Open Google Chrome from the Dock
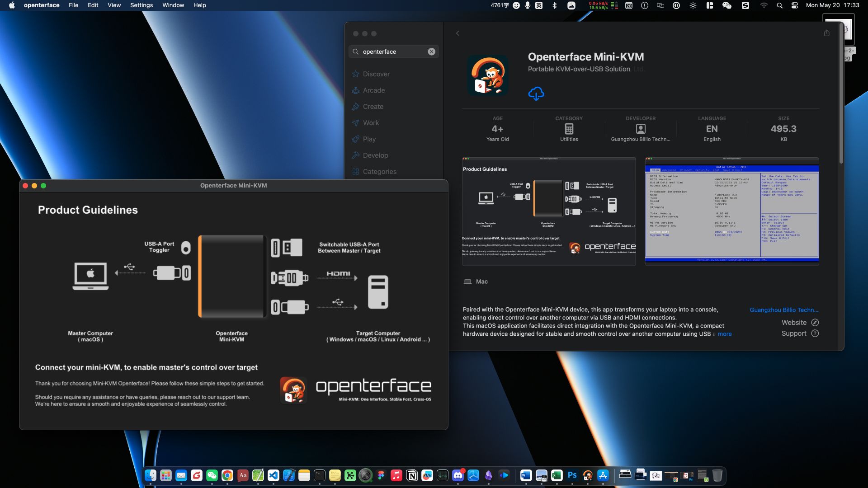This screenshot has width=868, height=488. pyautogui.click(x=227, y=475)
